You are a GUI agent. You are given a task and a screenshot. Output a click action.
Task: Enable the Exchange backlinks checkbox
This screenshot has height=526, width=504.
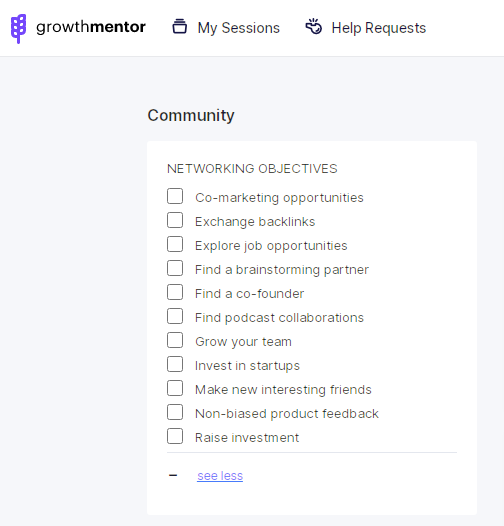(x=175, y=220)
